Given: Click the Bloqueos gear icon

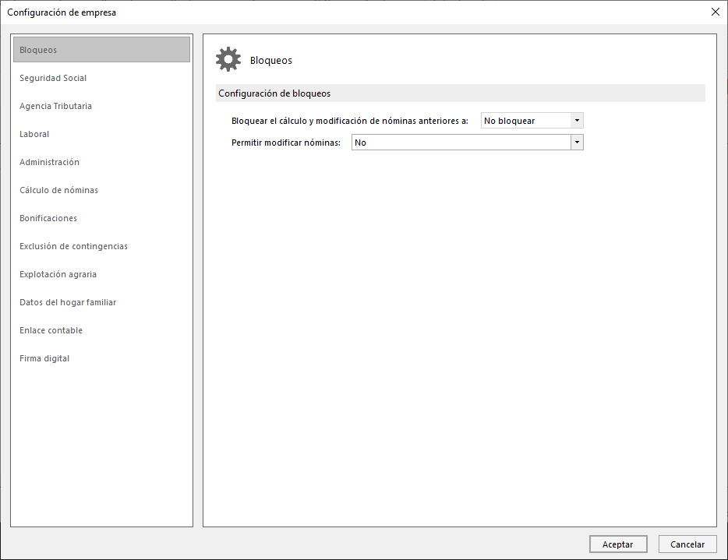Looking at the screenshot, I should click(228, 59).
